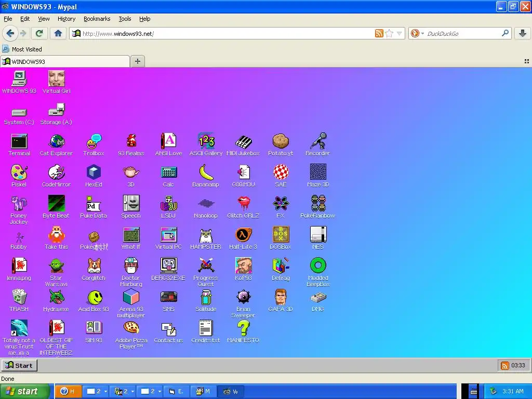Go back to previous page
Image resolution: width=532 pixels, height=399 pixels.
click(10, 33)
